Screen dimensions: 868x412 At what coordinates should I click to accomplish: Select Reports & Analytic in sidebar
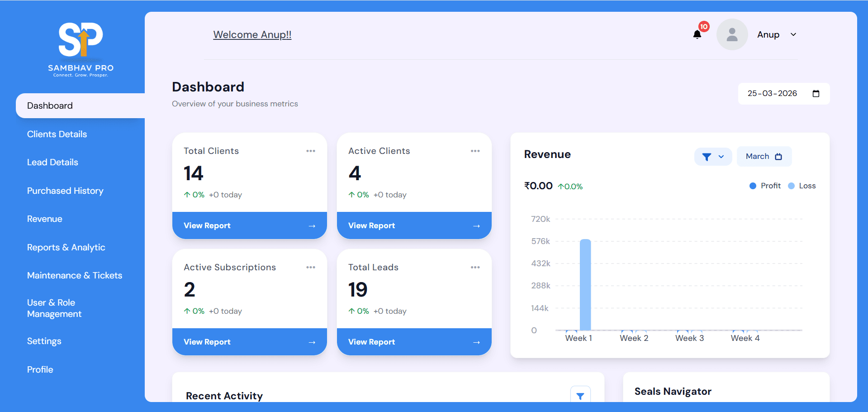point(66,247)
